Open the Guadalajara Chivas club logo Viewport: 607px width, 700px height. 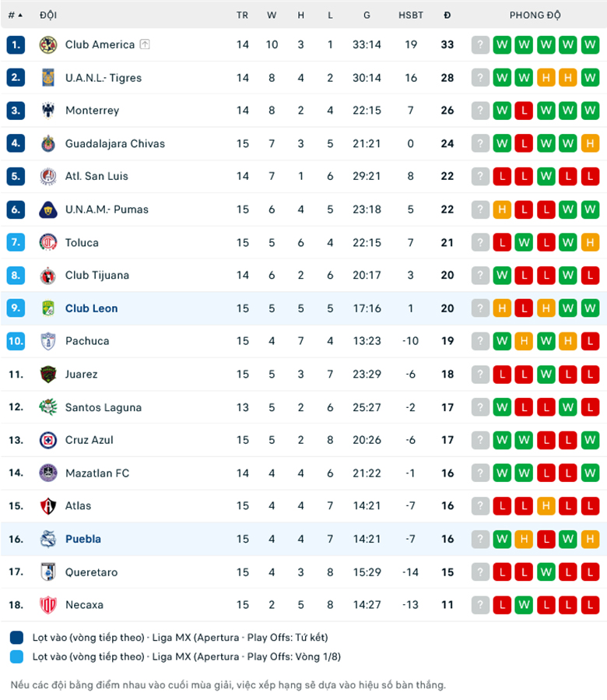(47, 143)
